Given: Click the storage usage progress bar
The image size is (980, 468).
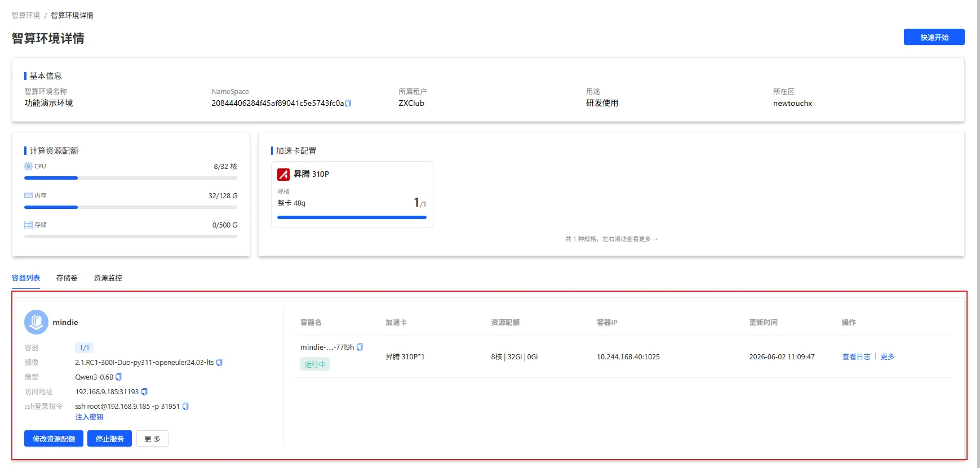Looking at the screenshot, I should pyautogui.click(x=131, y=237).
